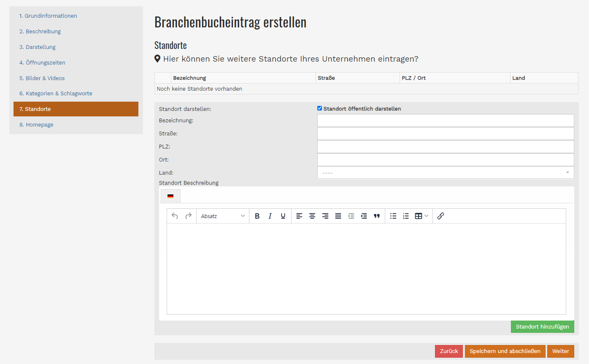Viewport: 589px width, 364px height.
Task: Click the Noch keine Standorte vorhanden row
Action: (x=366, y=89)
